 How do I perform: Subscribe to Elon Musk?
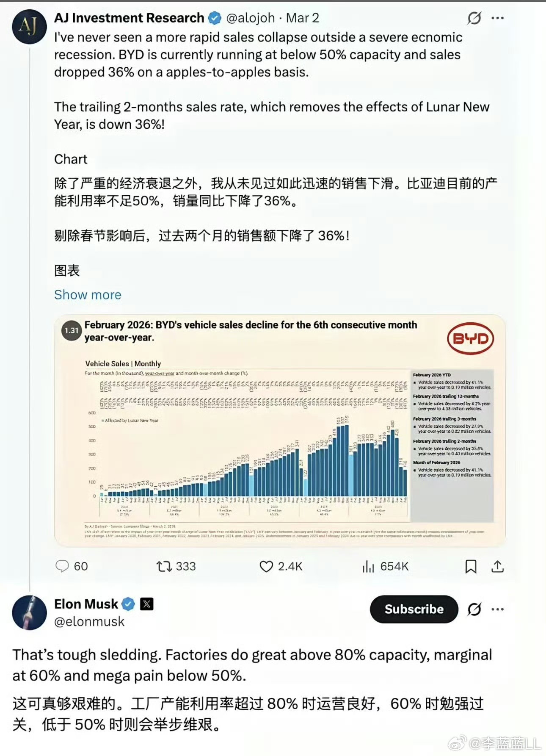[x=413, y=609]
